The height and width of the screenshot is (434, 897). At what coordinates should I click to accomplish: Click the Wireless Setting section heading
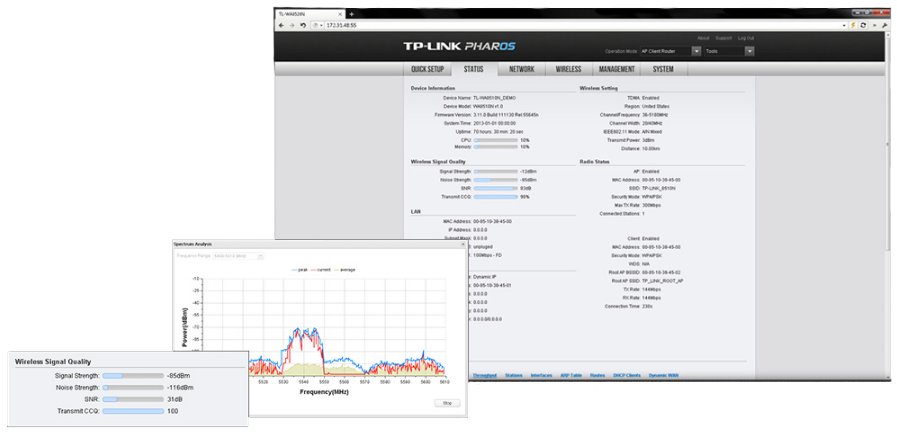(598, 89)
